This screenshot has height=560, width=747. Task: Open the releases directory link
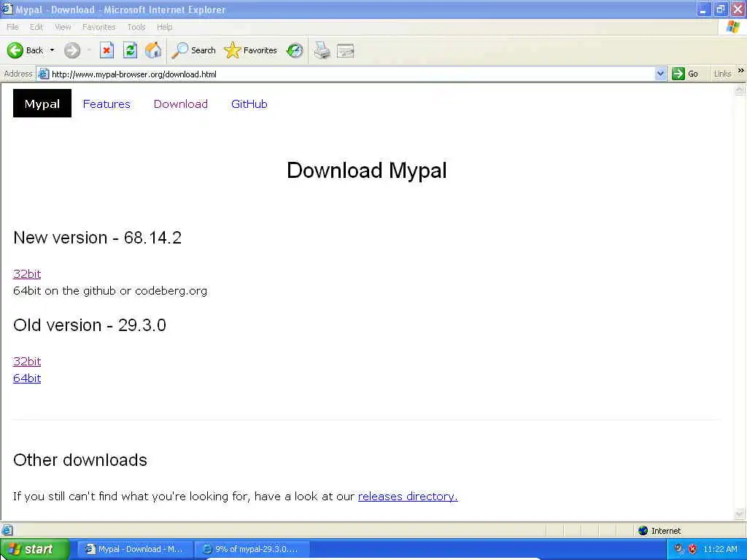(x=408, y=496)
